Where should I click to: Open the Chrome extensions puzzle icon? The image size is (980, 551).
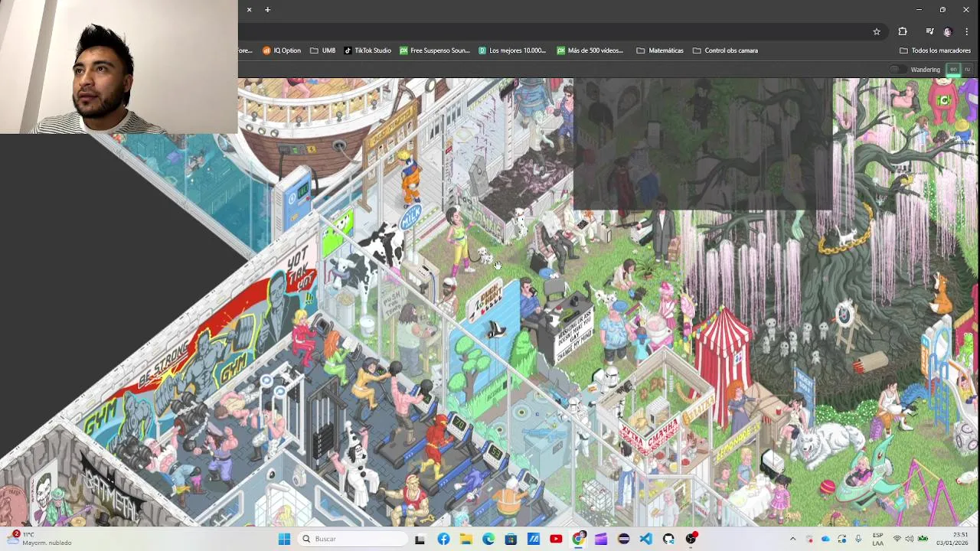(x=903, y=31)
